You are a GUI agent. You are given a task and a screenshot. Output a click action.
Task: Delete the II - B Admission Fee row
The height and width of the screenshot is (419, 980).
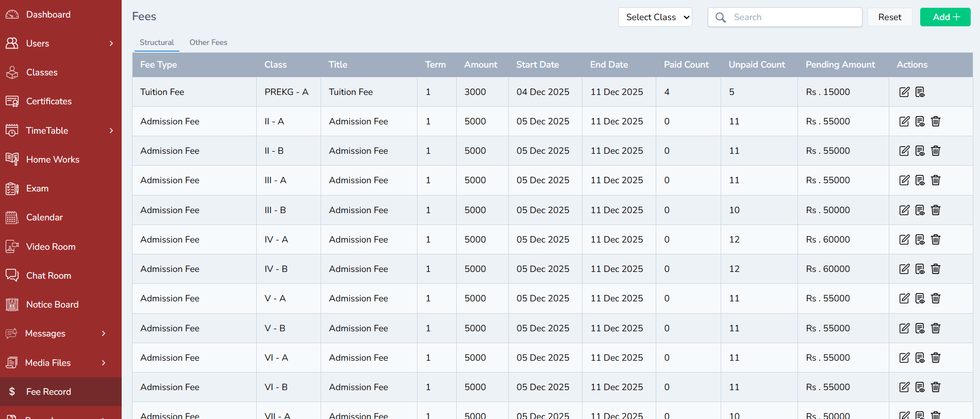[936, 151]
